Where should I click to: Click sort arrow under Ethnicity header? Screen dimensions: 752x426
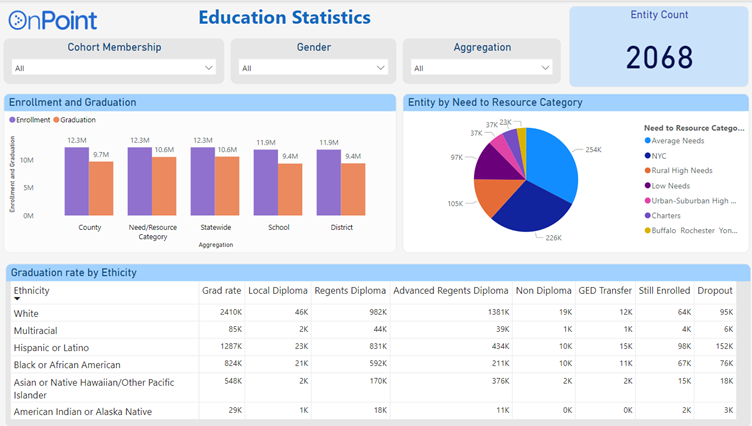[x=17, y=299]
